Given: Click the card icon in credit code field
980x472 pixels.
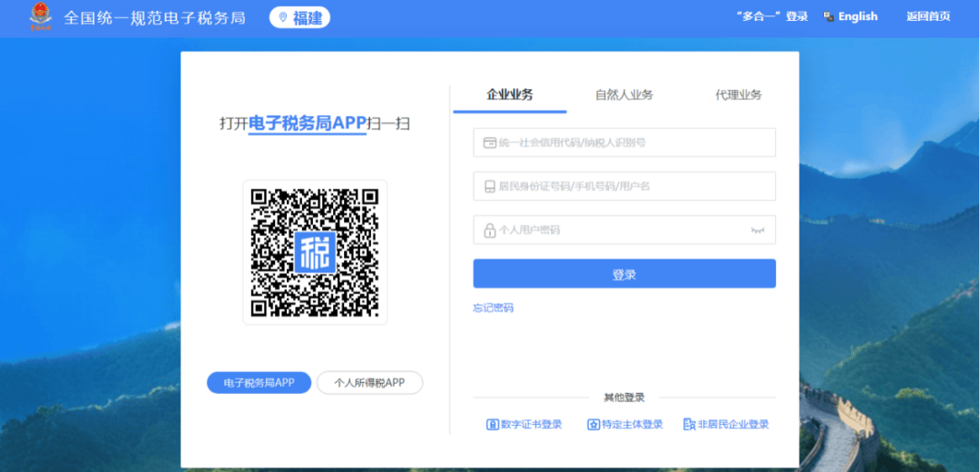Looking at the screenshot, I should [490, 143].
